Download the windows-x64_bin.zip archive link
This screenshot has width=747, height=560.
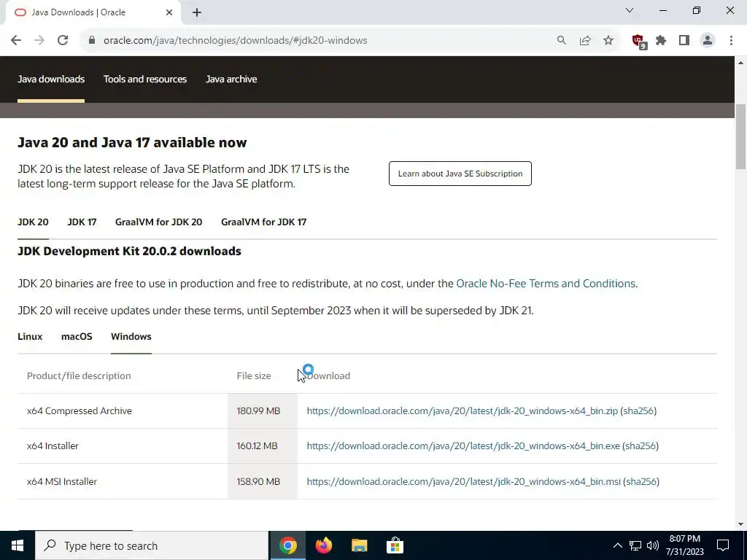pos(462,411)
